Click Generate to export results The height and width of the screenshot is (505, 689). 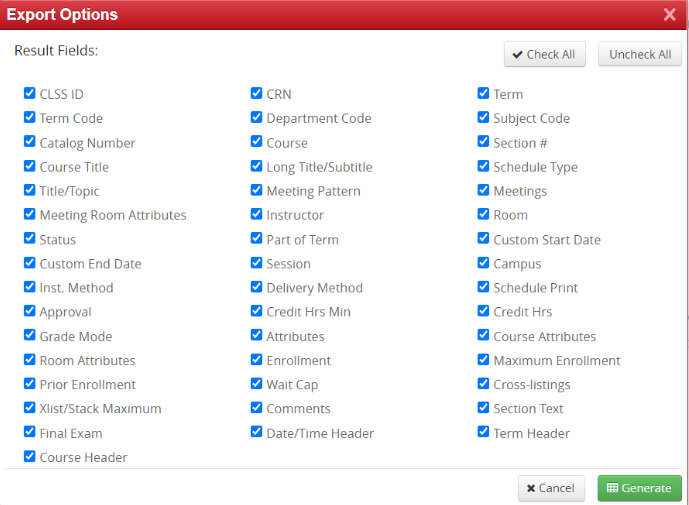[639, 488]
